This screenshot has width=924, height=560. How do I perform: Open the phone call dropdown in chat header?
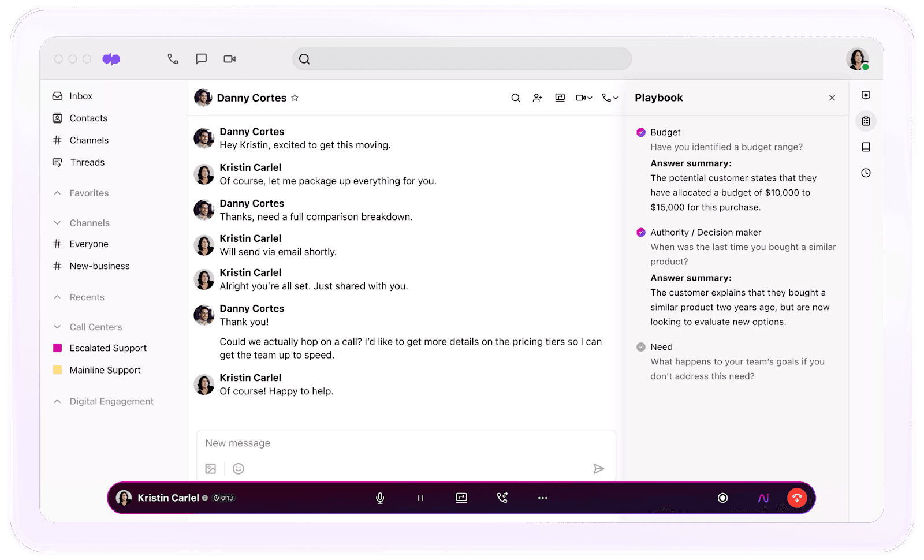point(610,98)
